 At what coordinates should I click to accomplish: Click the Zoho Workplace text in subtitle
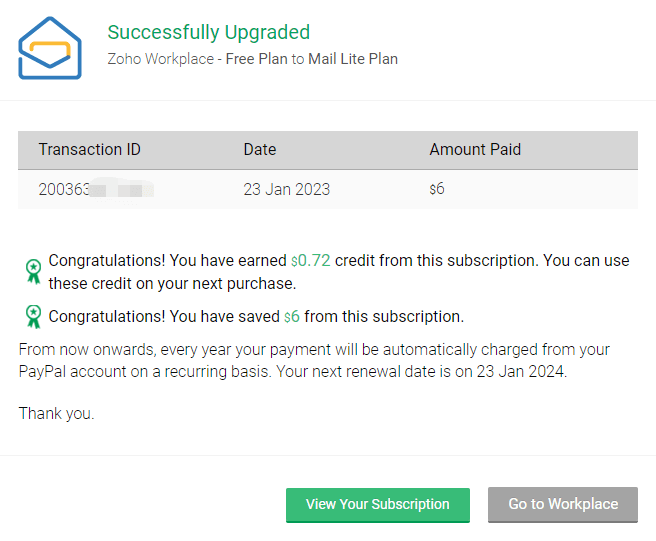160,59
